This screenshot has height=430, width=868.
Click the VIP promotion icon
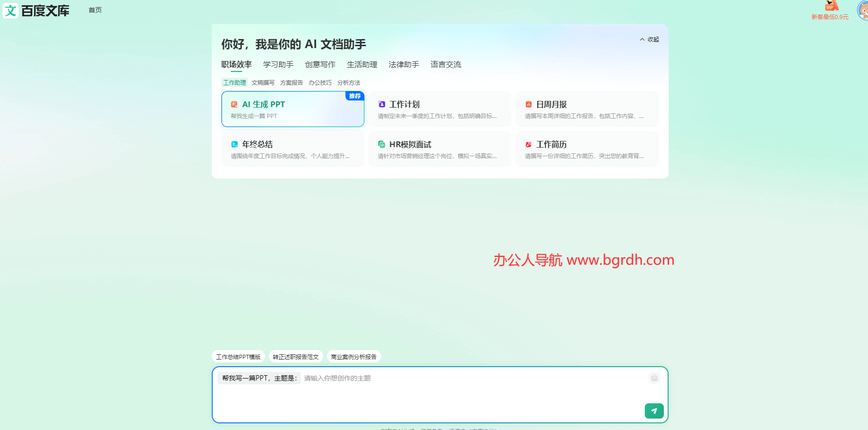831,5
